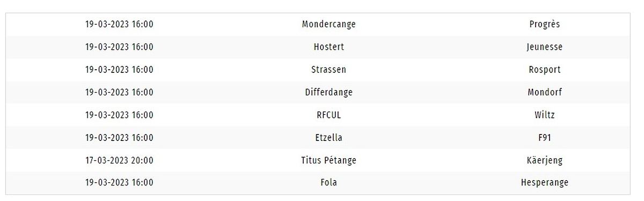Screen dimensions: 644x201
Task: Click the date in the Fola row
Action: [x=119, y=183]
